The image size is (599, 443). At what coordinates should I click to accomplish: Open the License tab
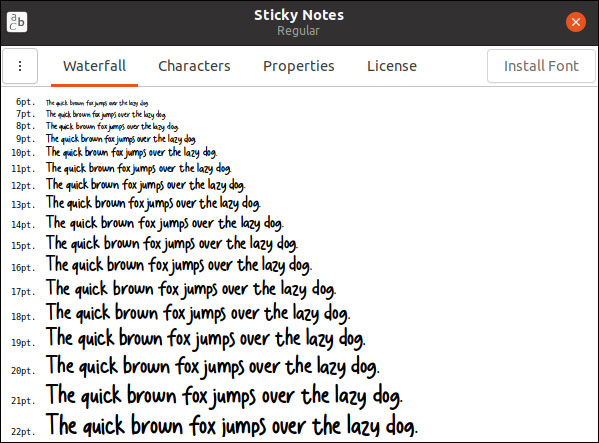392,66
